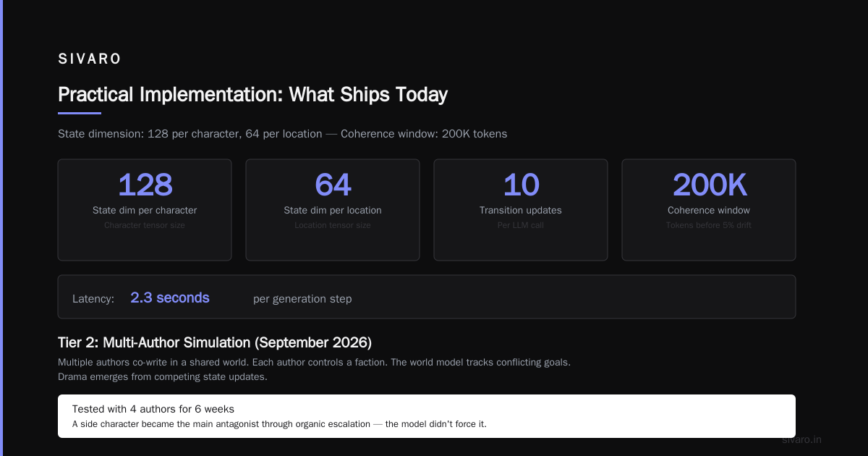Click 'State dim per character' label
Screen dimensions: 868x456
click(145, 211)
